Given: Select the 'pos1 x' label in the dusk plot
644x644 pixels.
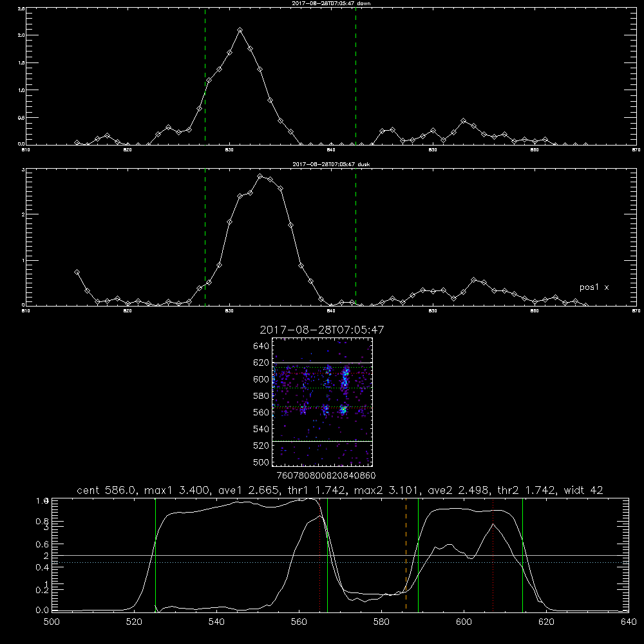Looking at the screenshot, I should coord(594,287).
